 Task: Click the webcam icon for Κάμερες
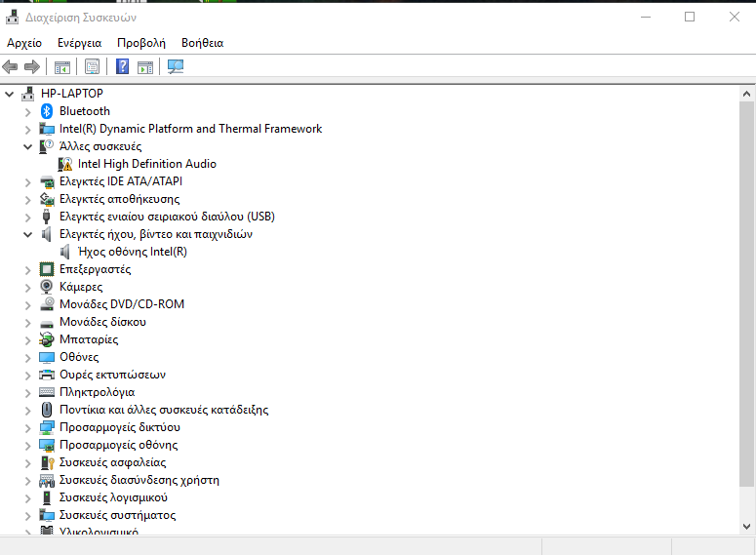(46, 287)
